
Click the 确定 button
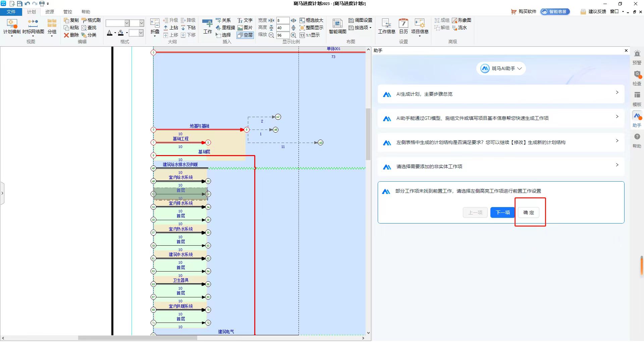(529, 212)
